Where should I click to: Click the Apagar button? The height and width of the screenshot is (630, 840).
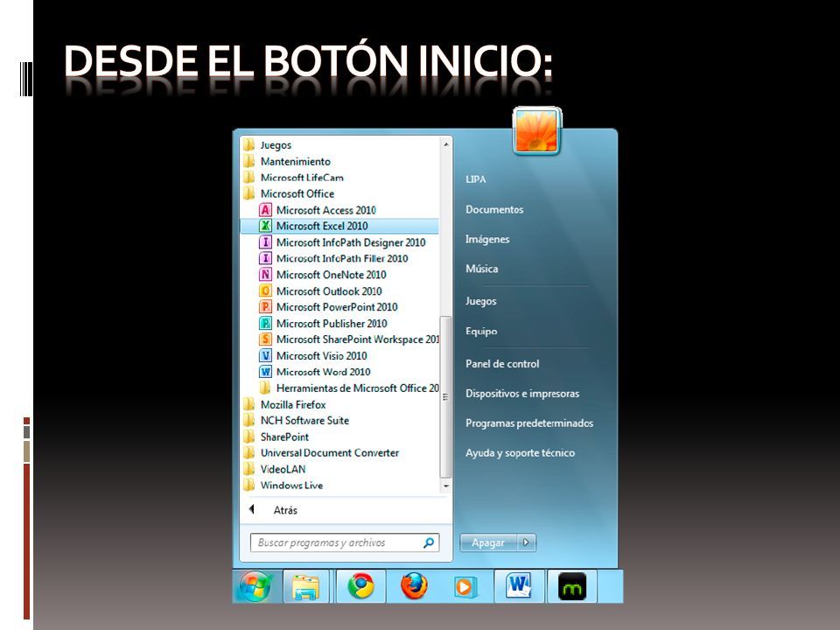click(488, 542)
